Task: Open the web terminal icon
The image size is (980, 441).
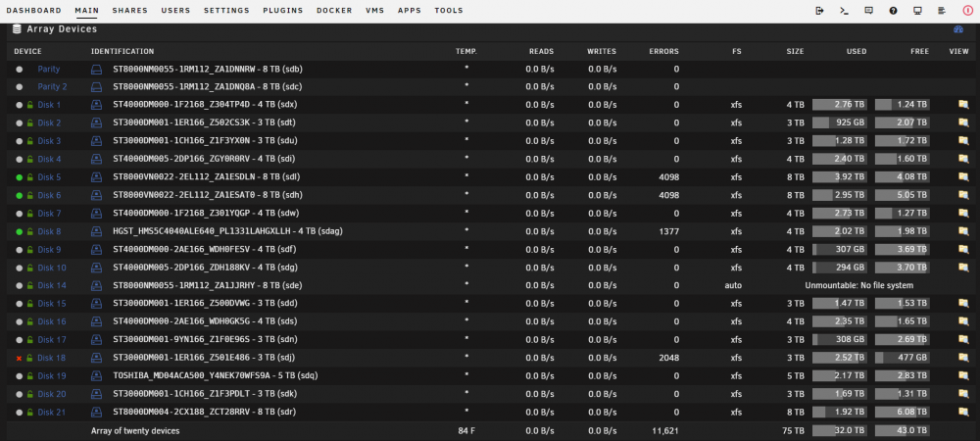Action: [844, 11]
